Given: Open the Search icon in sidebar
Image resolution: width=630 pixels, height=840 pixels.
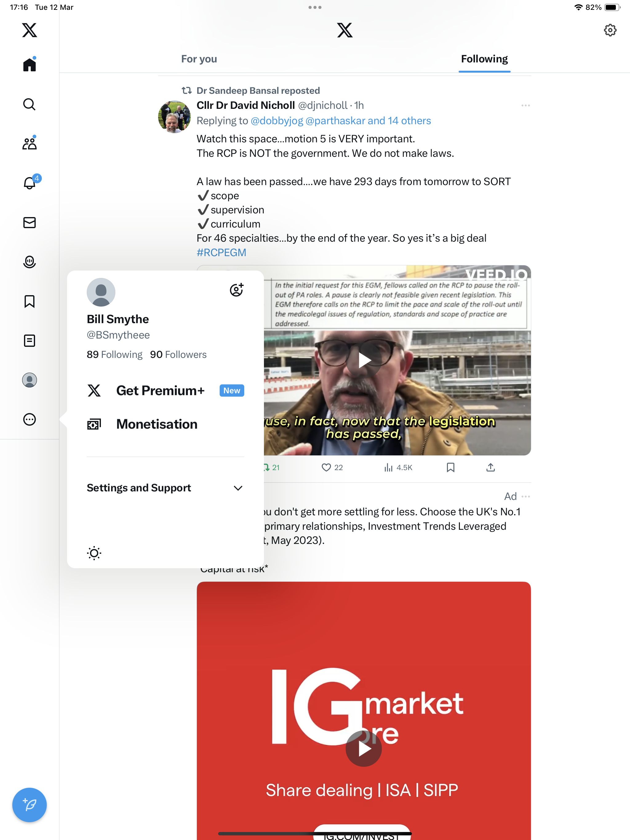Looking at the screenshot, I should coord(29,104).
